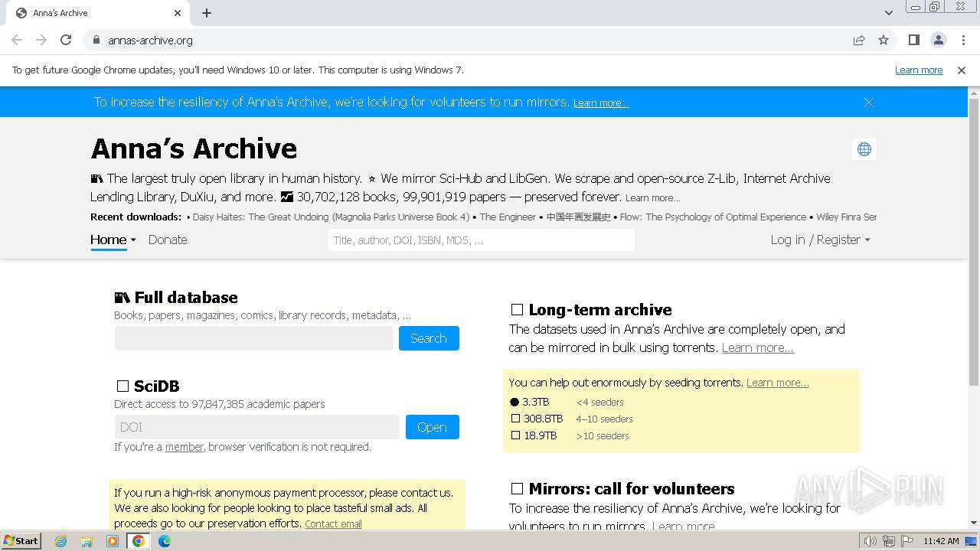The height and width of the screenshot is (551, 980).
Task: Share this page via share icon
Action: pyautogui.click(x=859, y=40)
